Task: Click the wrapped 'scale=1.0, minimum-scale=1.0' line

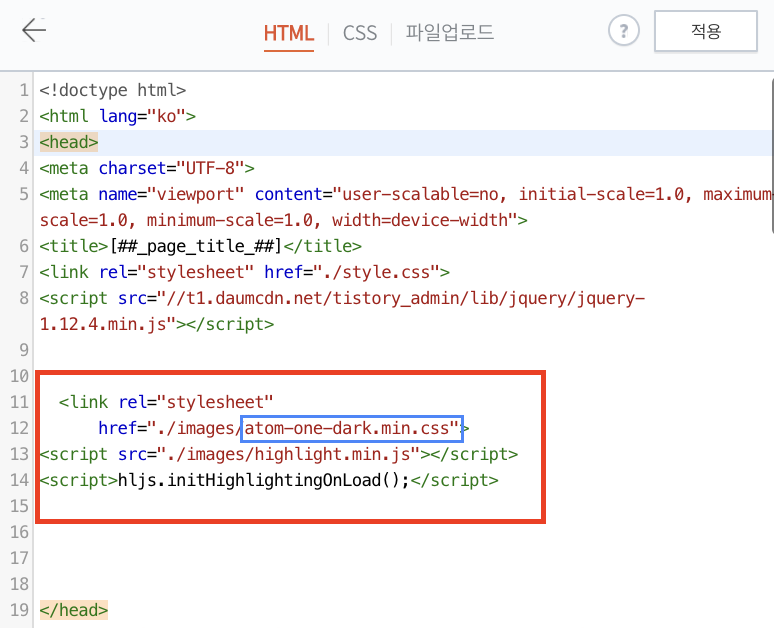Action: [283, 220]
